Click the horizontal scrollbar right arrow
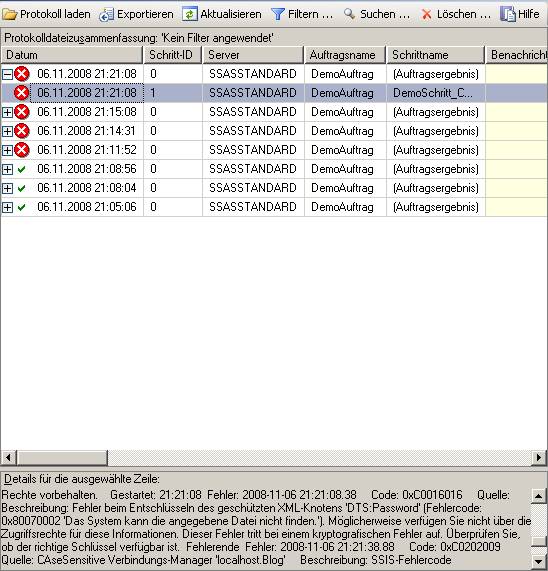The image size is (548, 571). point(539,457)
